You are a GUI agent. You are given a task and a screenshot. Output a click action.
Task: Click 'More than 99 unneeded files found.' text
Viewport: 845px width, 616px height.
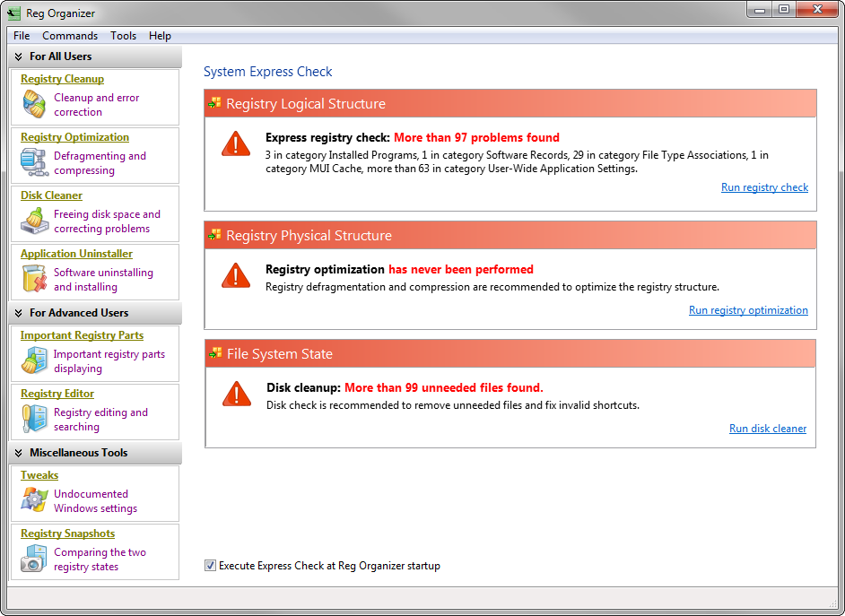444,387
